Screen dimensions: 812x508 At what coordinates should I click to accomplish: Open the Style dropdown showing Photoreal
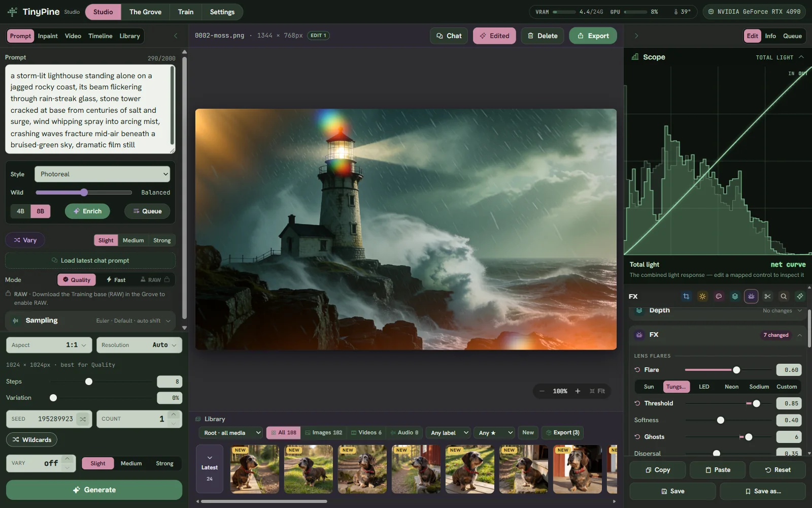click(102, 174)
